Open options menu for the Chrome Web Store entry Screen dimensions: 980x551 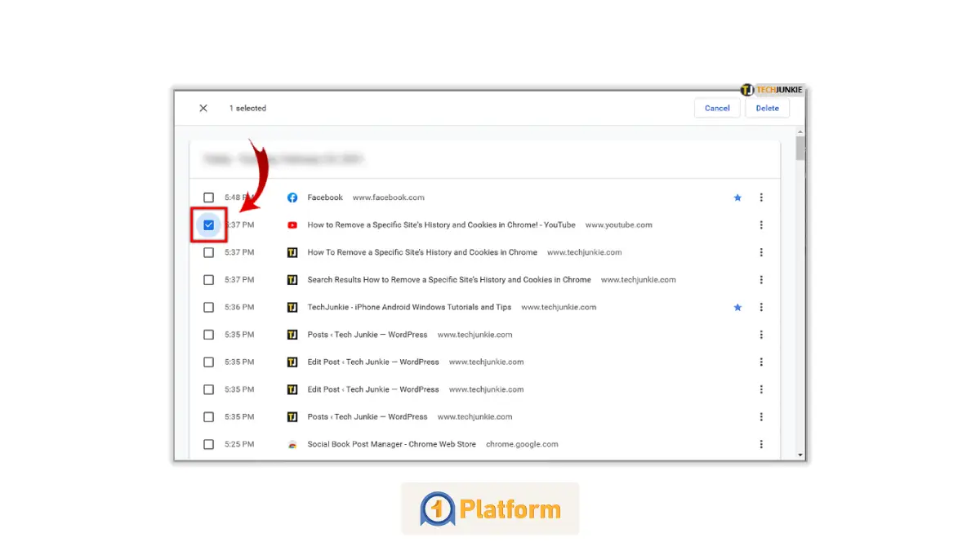[761, 444]
